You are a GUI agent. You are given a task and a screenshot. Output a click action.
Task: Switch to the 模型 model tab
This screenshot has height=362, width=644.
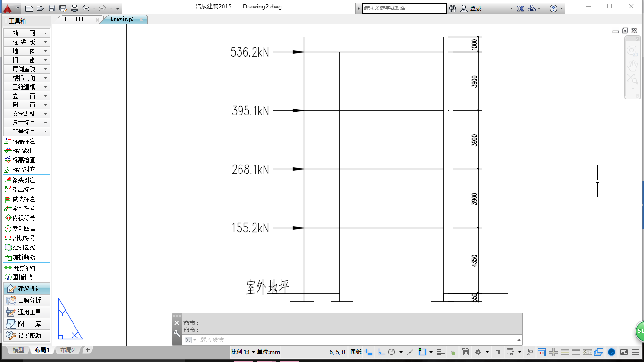18,350
